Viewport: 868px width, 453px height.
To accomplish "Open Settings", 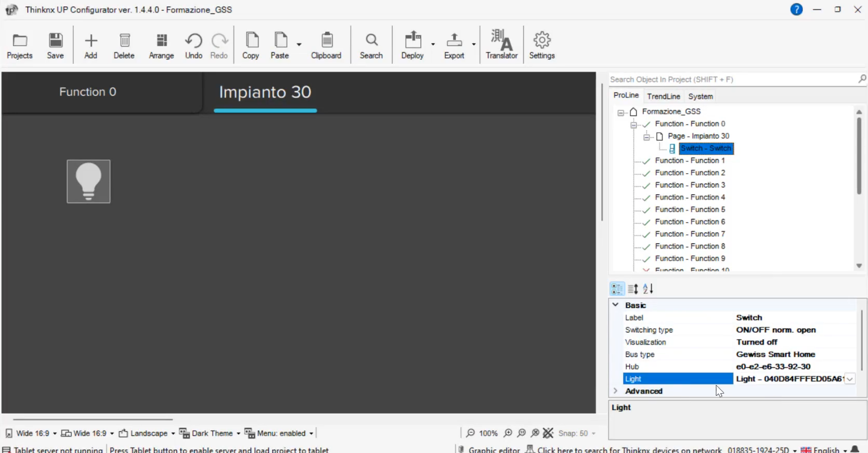I will click(x=542, y=46).
